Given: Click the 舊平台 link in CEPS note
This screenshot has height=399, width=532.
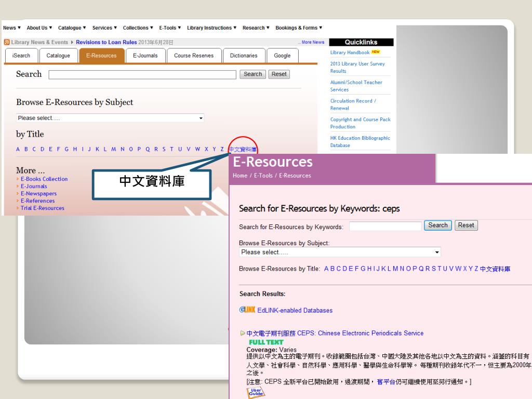Looking at the screenshot, I should 386,382.
